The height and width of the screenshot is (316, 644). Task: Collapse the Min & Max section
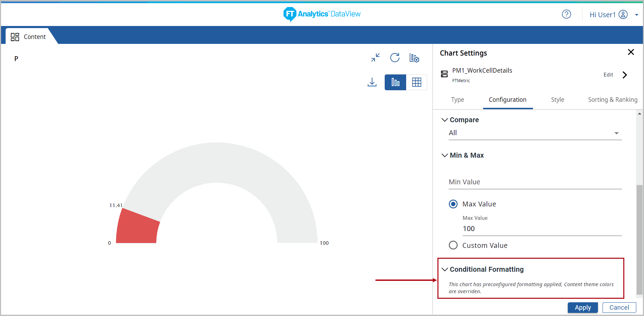click(445, 155)
